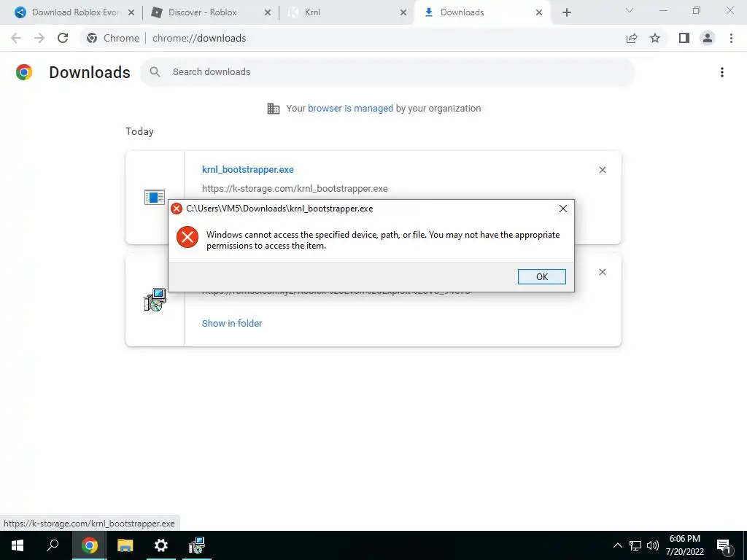Click the network tray icon
Screen dimensions: 747x560
(x=635, y=545)
